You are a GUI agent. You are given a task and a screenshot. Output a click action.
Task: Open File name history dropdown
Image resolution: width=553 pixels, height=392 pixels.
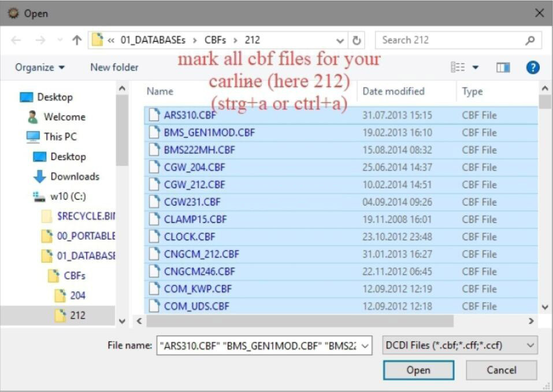[365, 345]
